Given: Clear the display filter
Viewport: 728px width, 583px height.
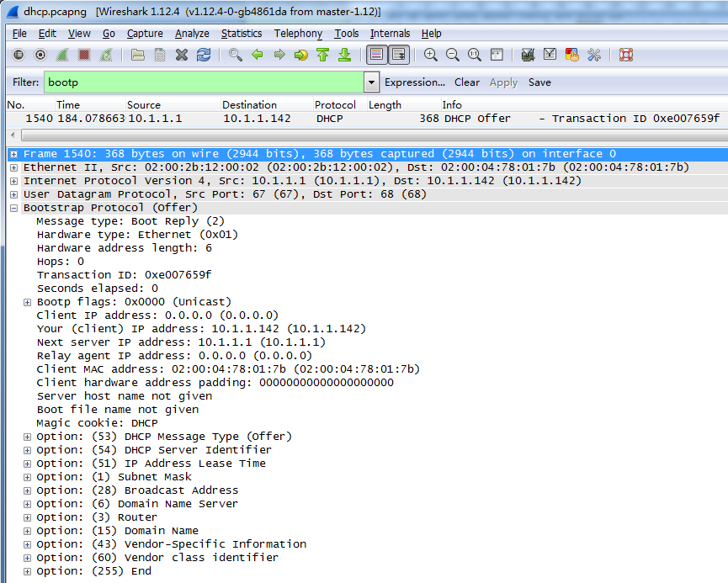Looking at the screenshot, I should (x=466, y=82).
